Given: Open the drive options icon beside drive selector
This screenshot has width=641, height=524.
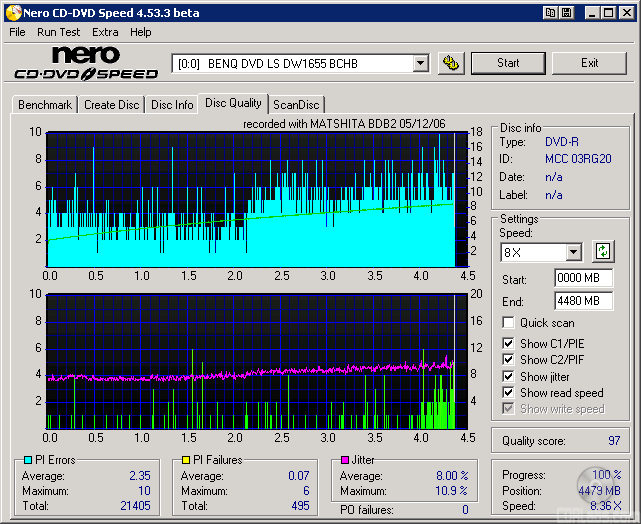Looking at the screenshot, I should [x=452, y=63].
